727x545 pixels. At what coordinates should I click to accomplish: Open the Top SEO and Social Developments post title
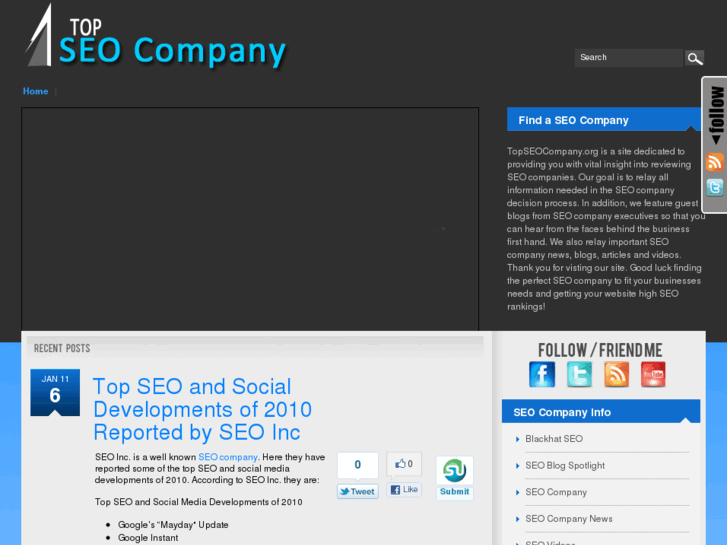[x=203, y=410]
